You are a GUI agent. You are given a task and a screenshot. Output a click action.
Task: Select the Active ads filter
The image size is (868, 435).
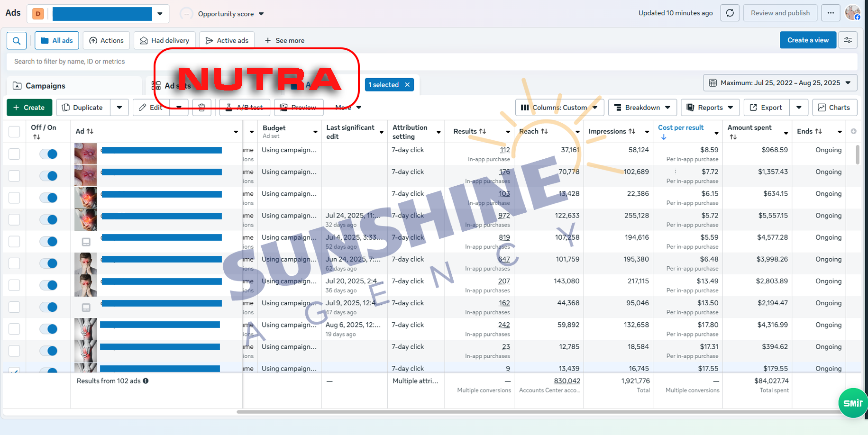[227, 41]
